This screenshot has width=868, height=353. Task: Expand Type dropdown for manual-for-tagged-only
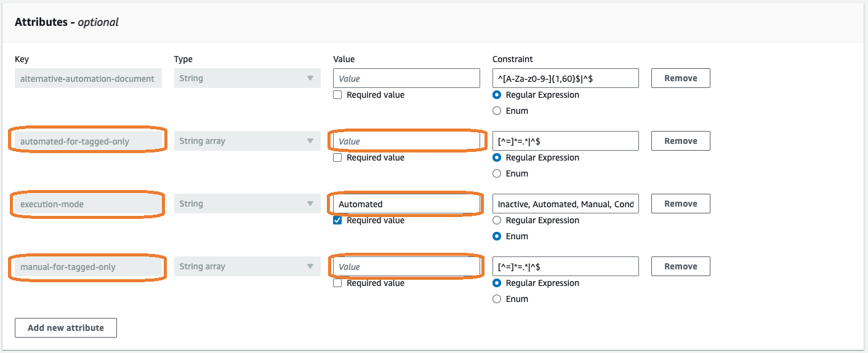pos(247,266)
